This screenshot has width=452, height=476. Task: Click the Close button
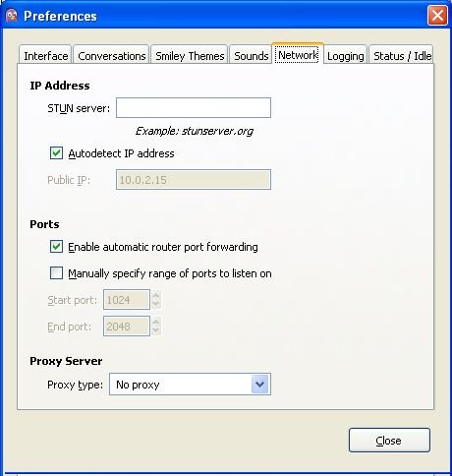point(389,441)
